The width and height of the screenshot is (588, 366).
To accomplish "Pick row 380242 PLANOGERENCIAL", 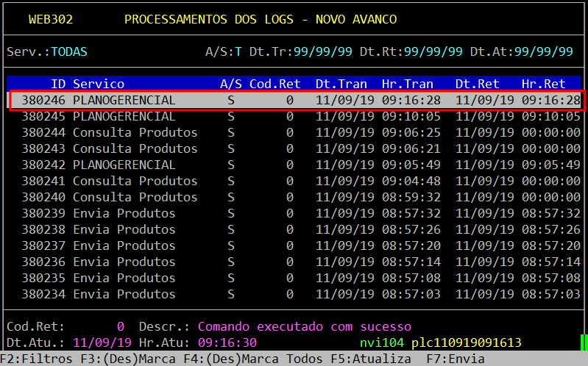I will click(x=294, y=165).
